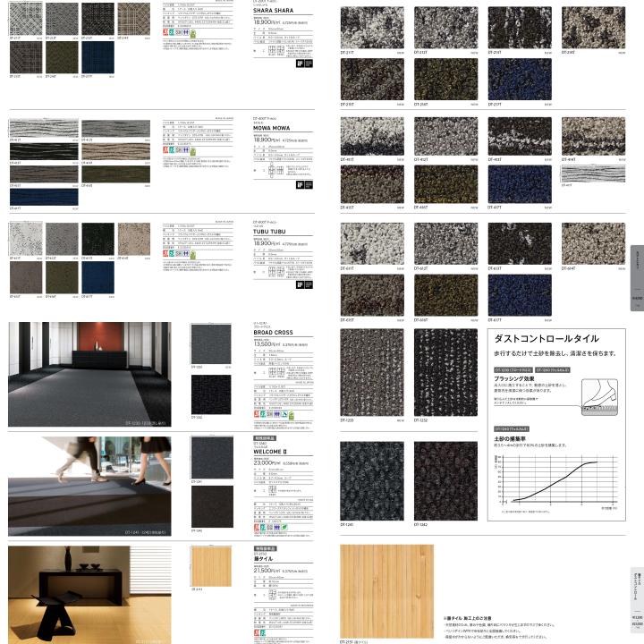Click the iF award logo beside SHARA SHARA
The width and height of the screenshot is (644, 644).
click(304, 64)
